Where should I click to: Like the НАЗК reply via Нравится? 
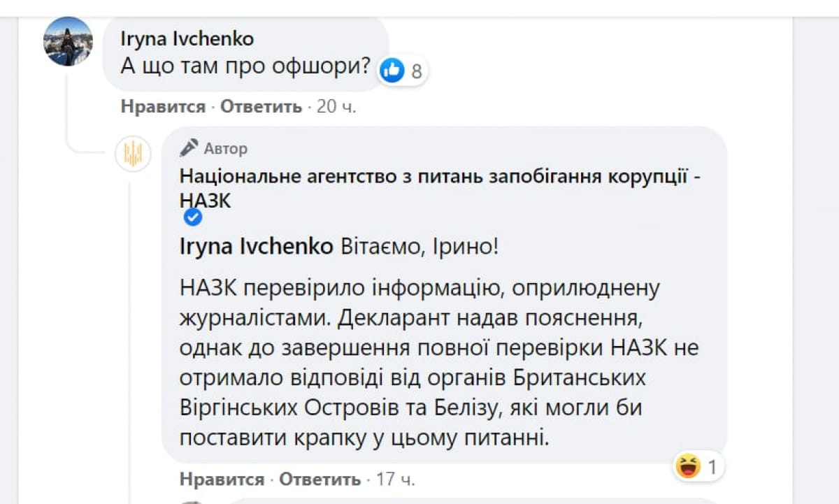pyautogui.click(x=222, y=480)
